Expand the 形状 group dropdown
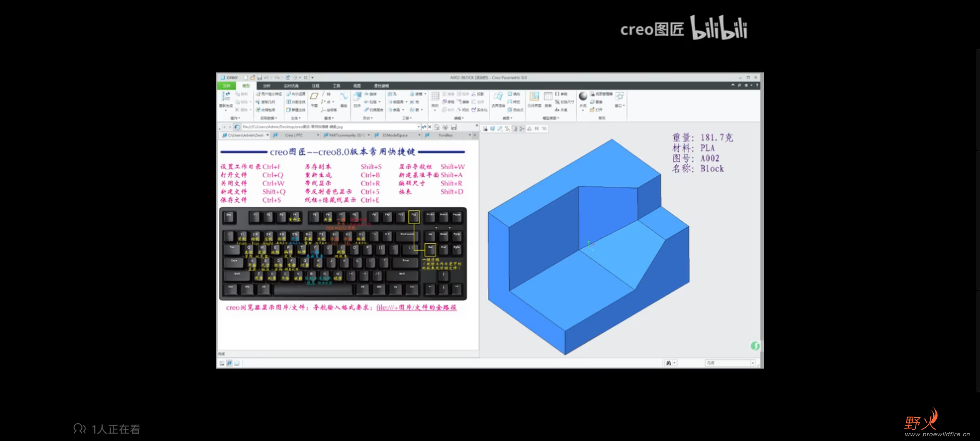Screen dimensions: 980x441 point(368,118)
